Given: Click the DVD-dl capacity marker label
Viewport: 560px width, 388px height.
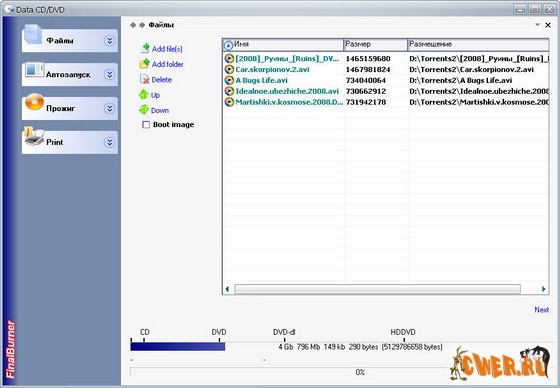Looking at the screenshot, I should pos(284,332).
